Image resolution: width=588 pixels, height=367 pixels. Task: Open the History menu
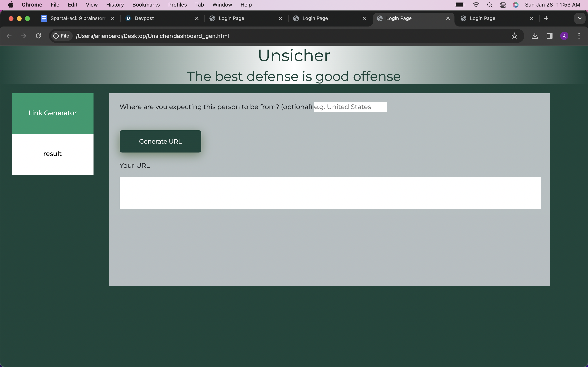(115, 5)
